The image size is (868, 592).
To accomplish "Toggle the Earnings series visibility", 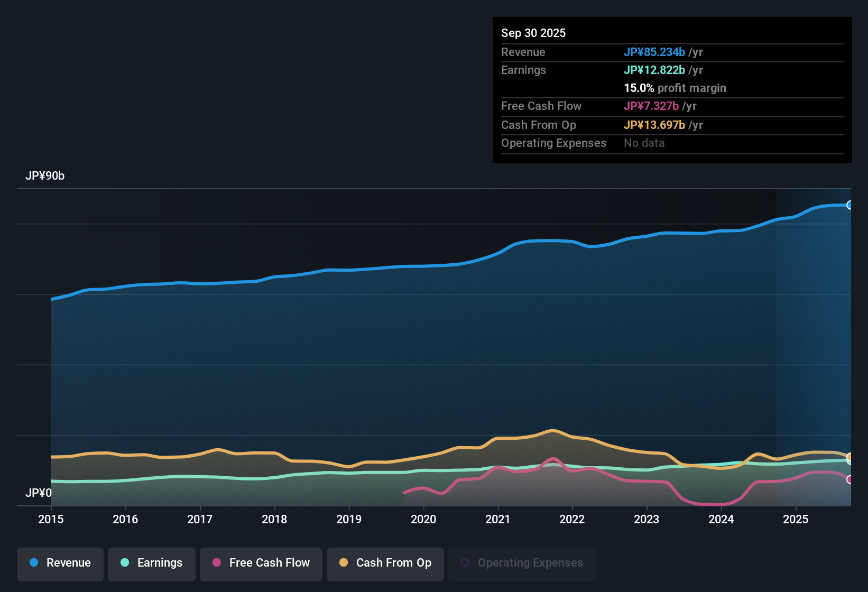I will point(151,563).
